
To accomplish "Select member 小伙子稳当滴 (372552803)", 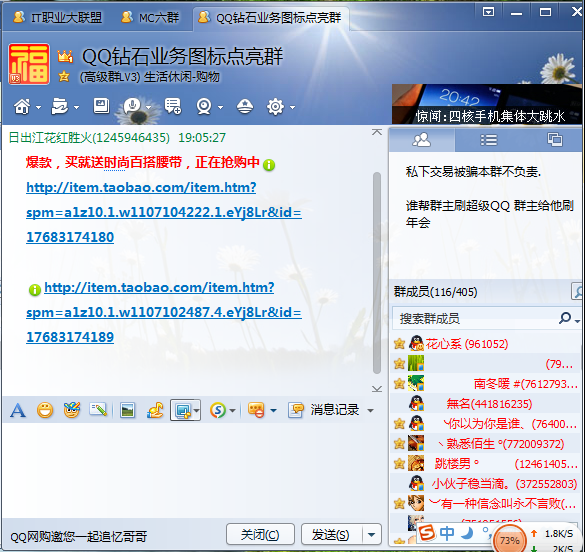I will pos(486,484).
